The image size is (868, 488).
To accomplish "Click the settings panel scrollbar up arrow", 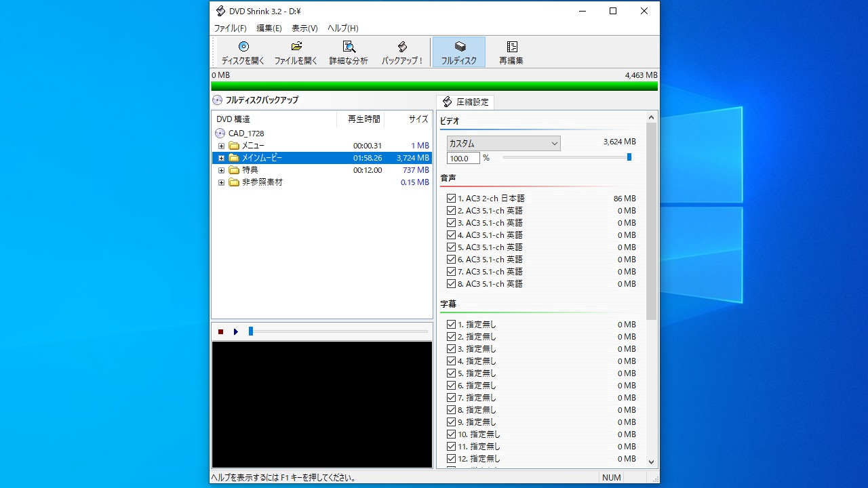I will pyautogui.click(x=652, y=117).
